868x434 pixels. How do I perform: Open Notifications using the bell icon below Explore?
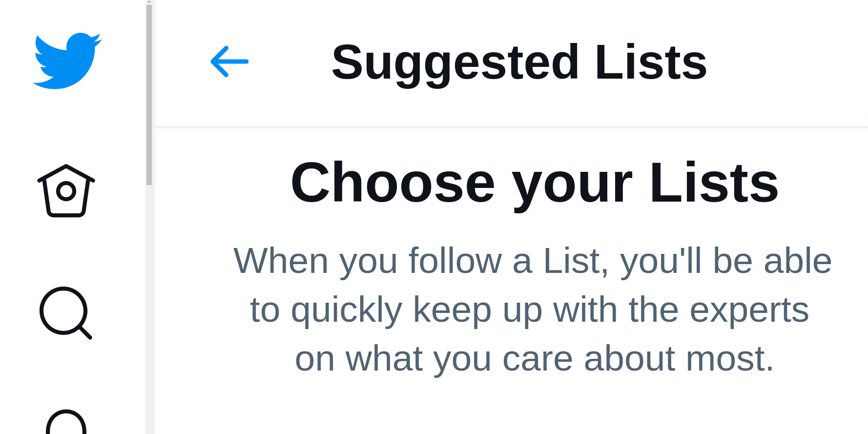(x=65, y=425)
